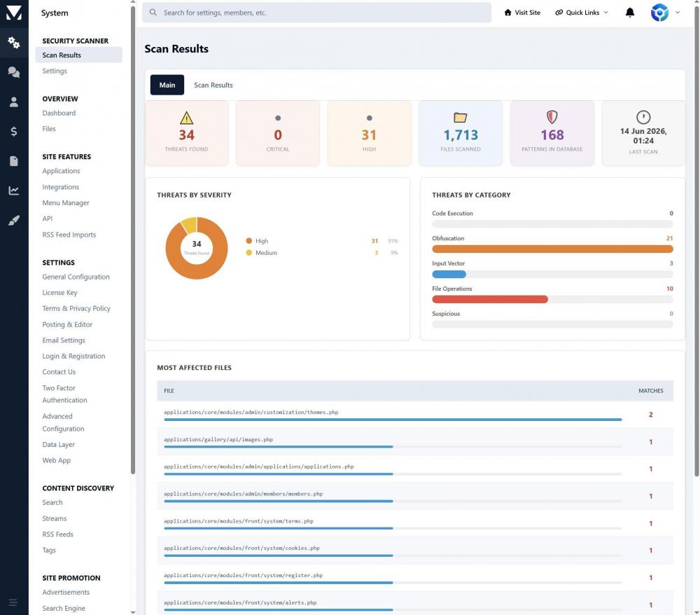This screenshot has height=615, width=700.
Task: Open the Statistics chart icon
Action: 14,191
